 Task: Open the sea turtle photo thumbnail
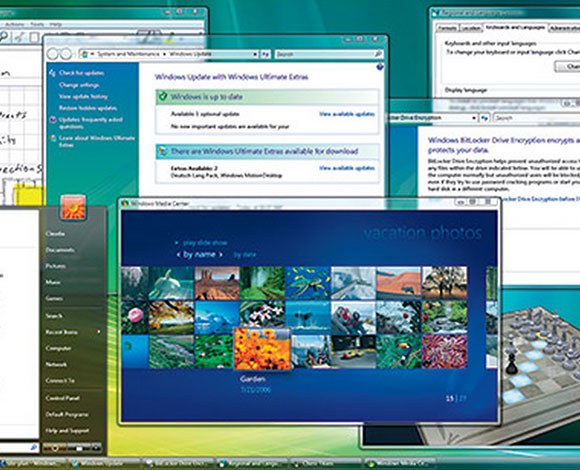click(x=308, y=283)
